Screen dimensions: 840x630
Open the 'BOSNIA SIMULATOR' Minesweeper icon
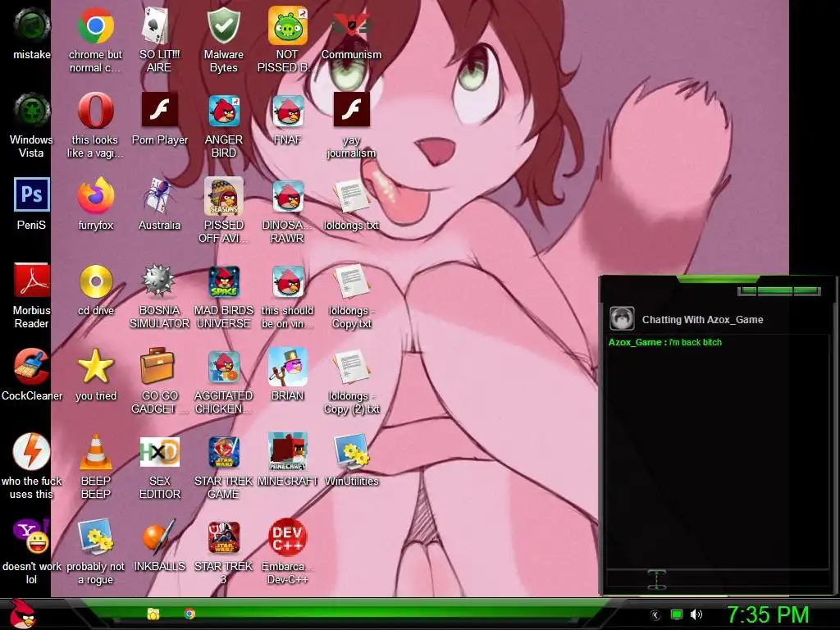point(159,281)
